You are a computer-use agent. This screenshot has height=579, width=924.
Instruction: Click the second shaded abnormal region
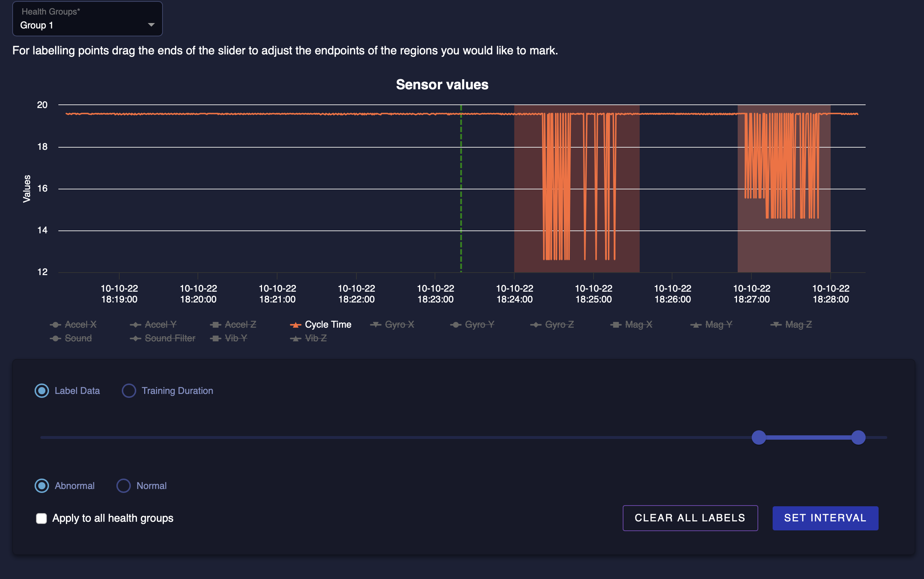pyautogui.click(x=784, y=188)
